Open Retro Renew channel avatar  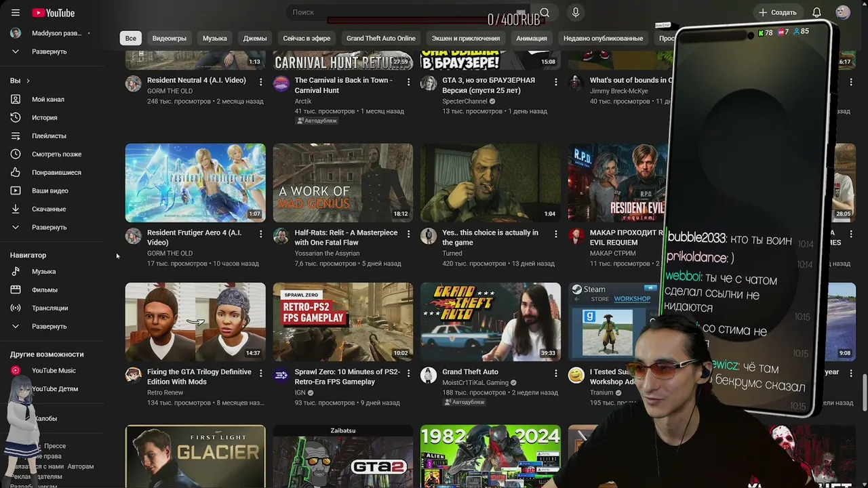[x=134, y=375]
